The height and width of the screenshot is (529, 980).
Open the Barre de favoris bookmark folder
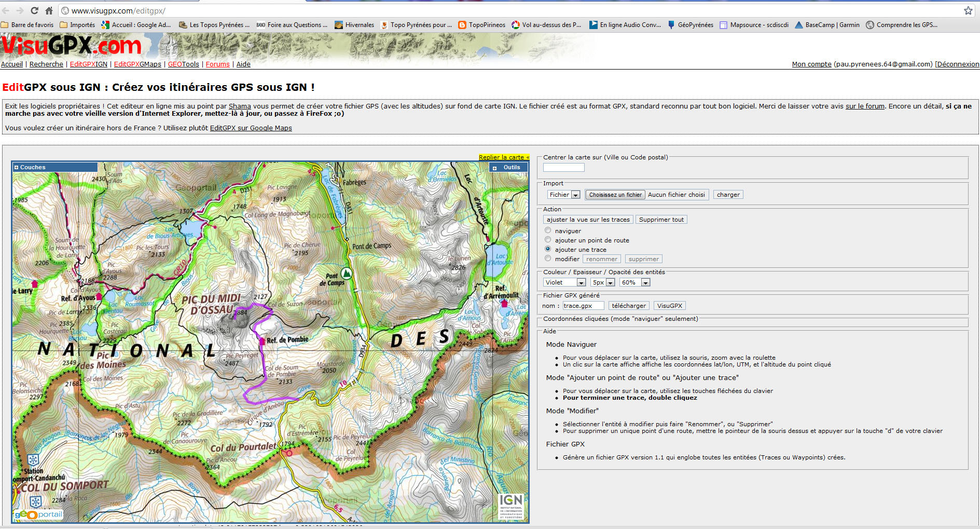tap(27, 25)
